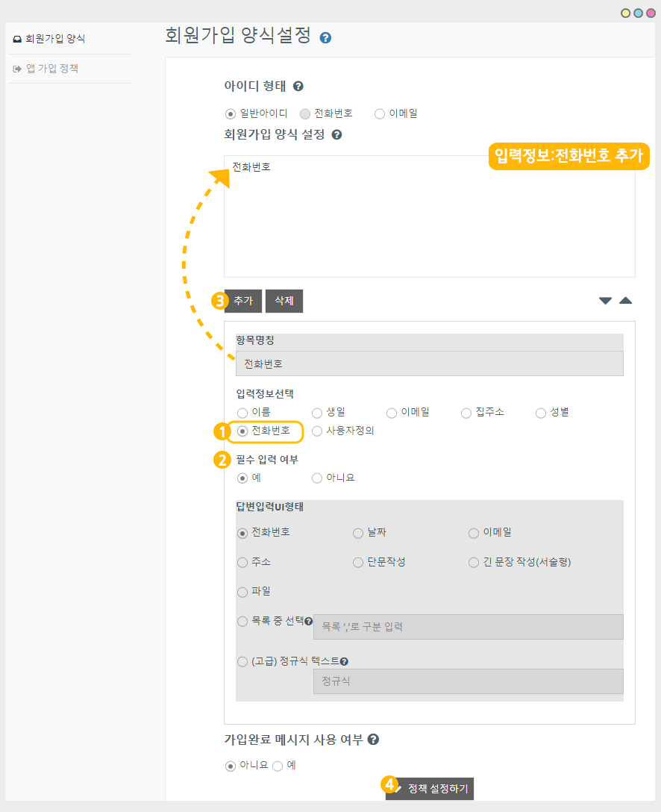This screenshot has height=812, width=661.
Task: Select 긴 문장 작성(서술형) UI type
Action: (474, 562)
